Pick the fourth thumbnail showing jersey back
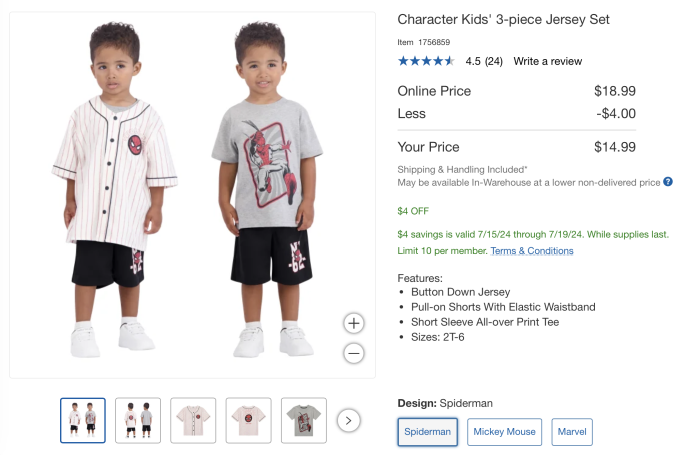The width and height of the screenshot is (700, 455). point(248,420)
